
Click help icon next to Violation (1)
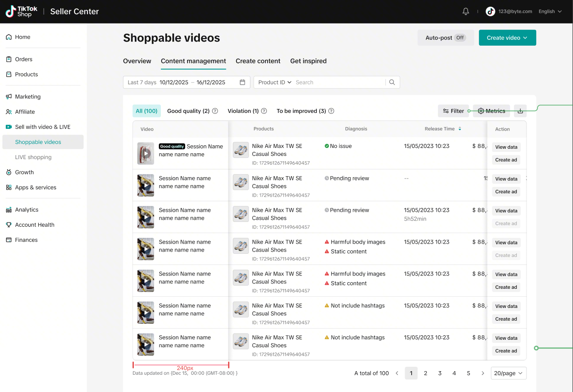[x=264, y=111]
